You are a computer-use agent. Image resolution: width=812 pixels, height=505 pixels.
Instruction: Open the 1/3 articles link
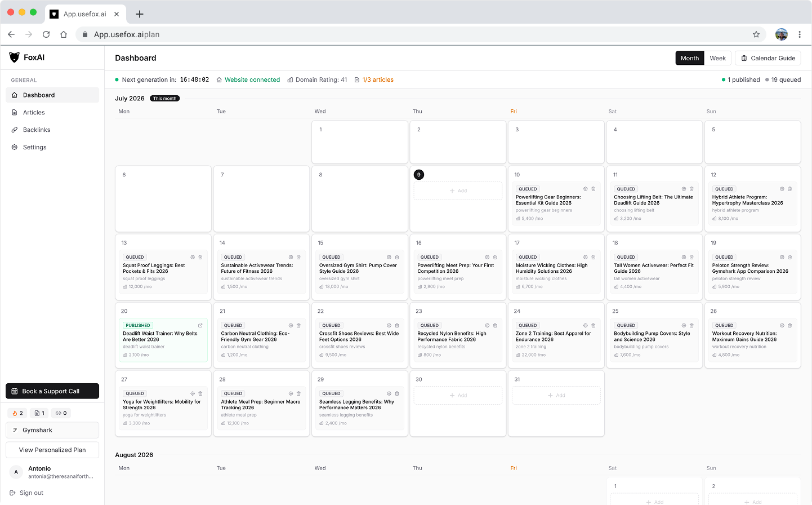point(374,80)
